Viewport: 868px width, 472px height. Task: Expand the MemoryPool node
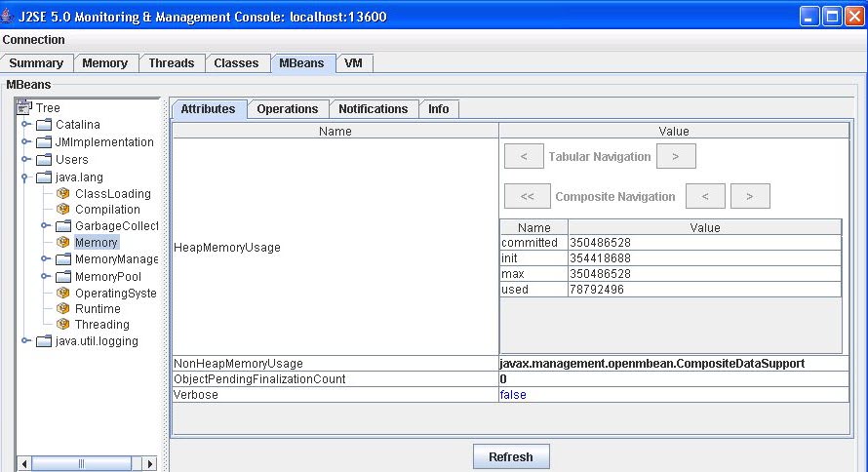click(46, 276)
